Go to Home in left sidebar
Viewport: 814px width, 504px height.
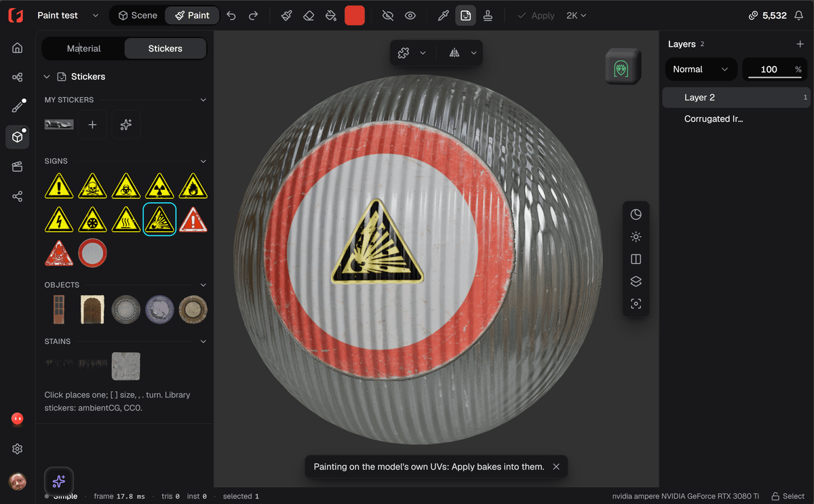pyautogui.click(x=18, y=48)
